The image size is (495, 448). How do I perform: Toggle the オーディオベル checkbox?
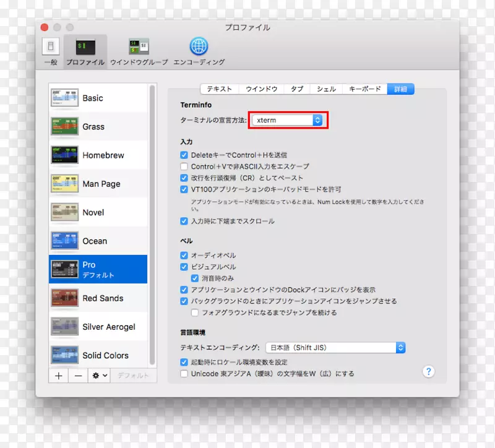[x=184, y=256]
